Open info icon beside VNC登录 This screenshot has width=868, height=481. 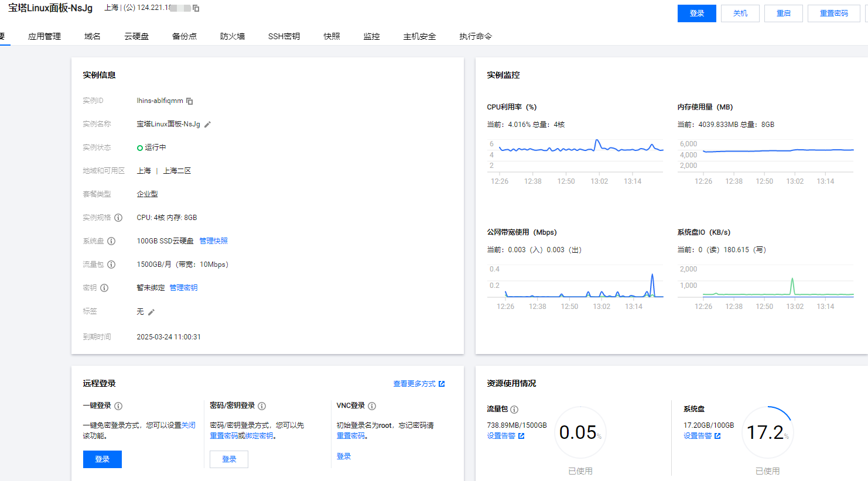pyautogui.click(x=372, y=406)
